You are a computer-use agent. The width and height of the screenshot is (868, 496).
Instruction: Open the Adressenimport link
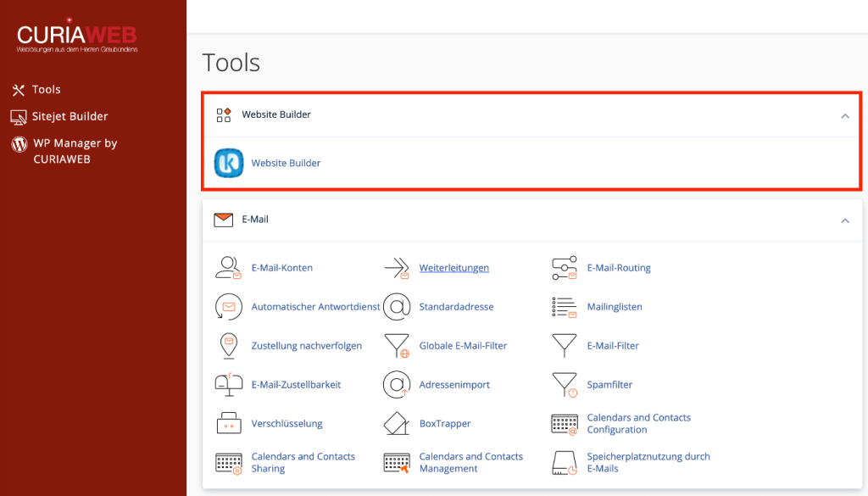(454, 385)
